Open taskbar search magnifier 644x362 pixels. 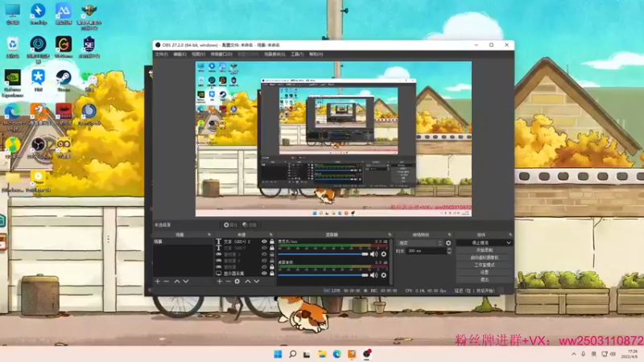click(292, 354)
